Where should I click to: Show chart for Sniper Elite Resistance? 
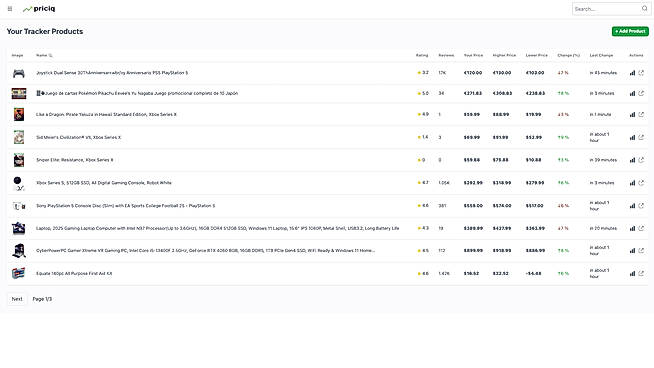tap(632, 160)
